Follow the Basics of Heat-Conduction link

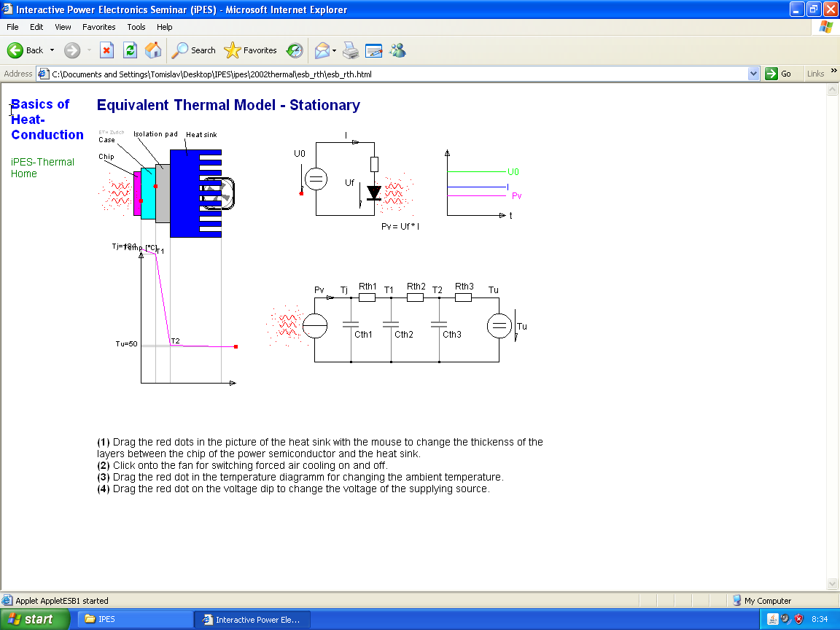click(47, 120)
